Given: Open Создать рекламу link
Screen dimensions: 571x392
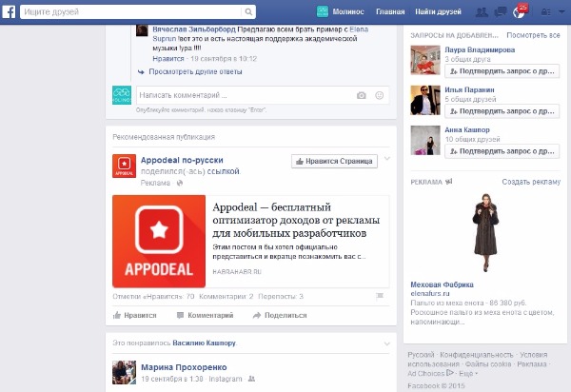Looking at the screenshot, I should click(x=531, y=182).
